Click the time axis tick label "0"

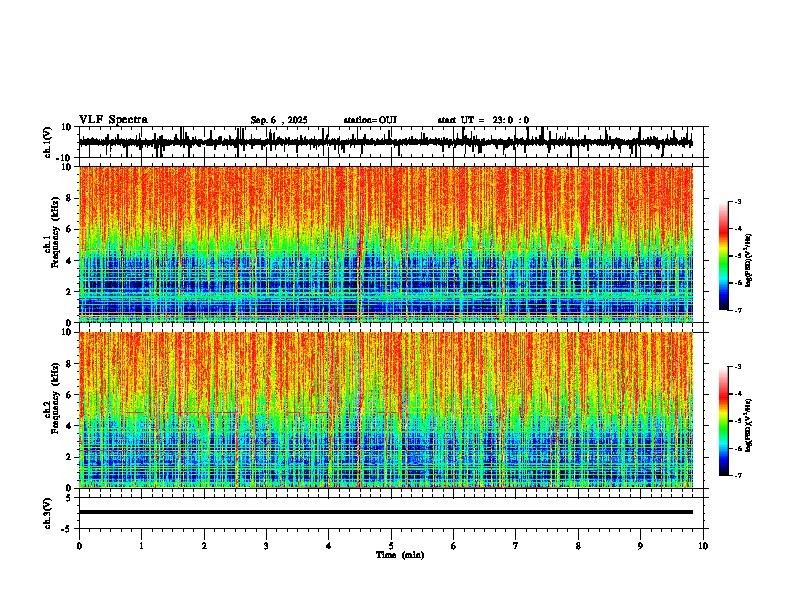point(79,546)
